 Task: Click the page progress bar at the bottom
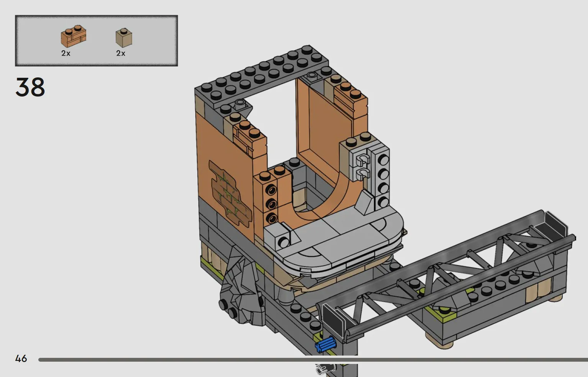click(313, 360)
